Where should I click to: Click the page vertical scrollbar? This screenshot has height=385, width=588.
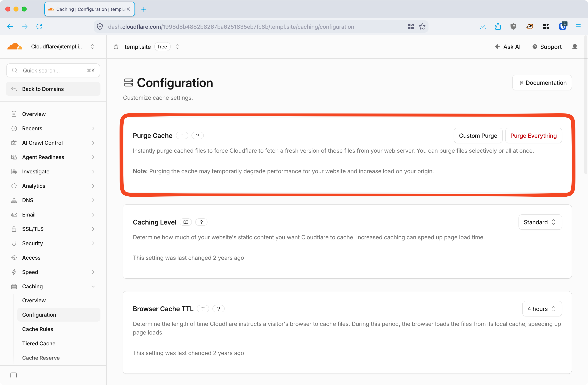[586, 105]
